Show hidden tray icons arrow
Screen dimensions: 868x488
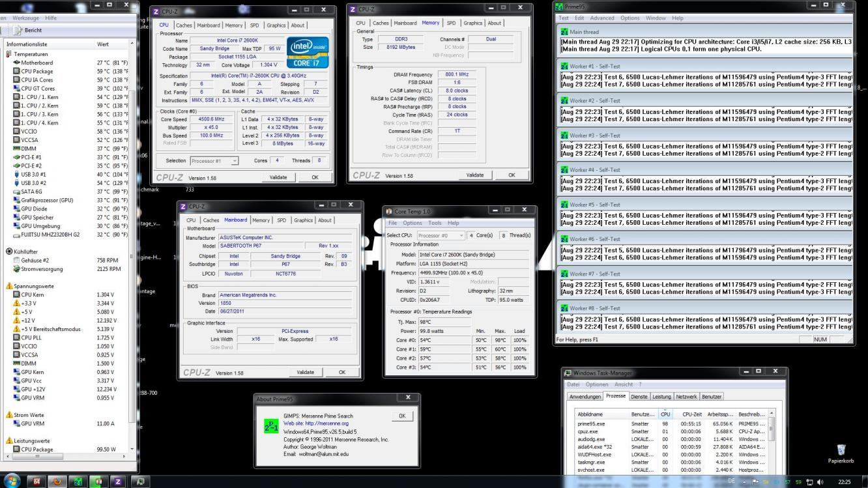pos(745,481)
